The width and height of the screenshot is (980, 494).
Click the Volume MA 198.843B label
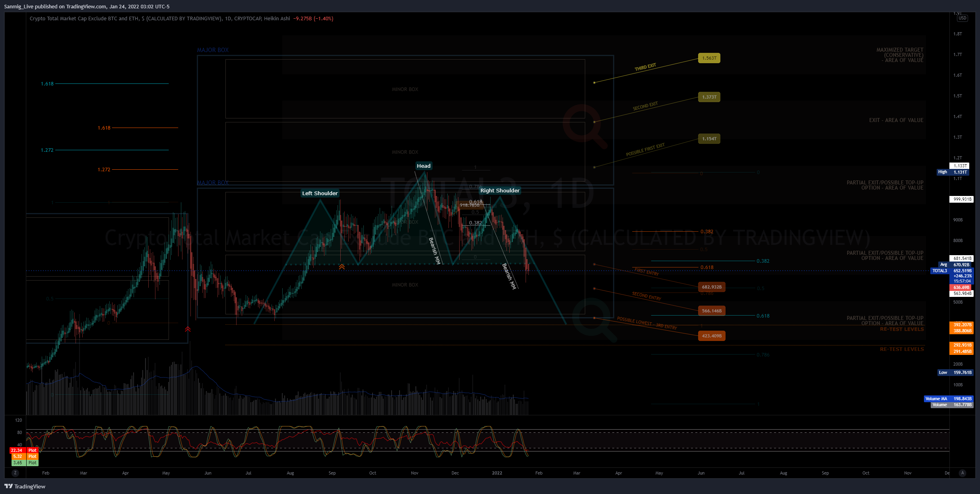pos(949,399)
